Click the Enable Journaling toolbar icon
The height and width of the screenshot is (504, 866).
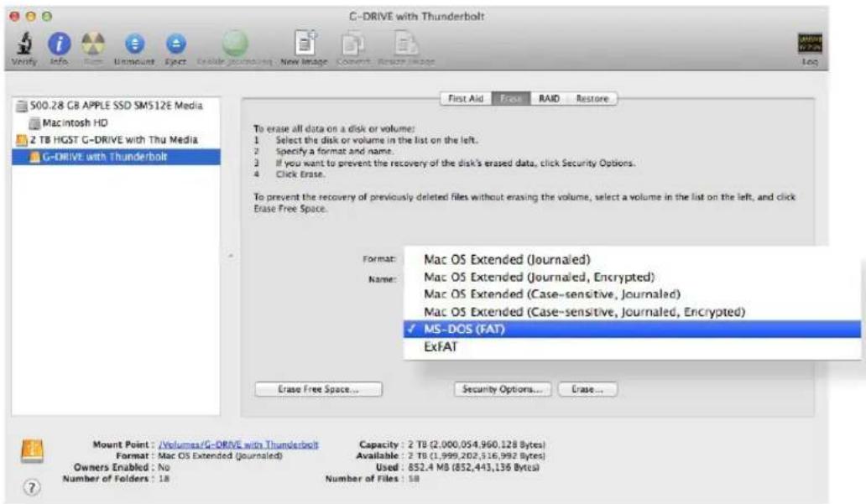click(235, 43)
